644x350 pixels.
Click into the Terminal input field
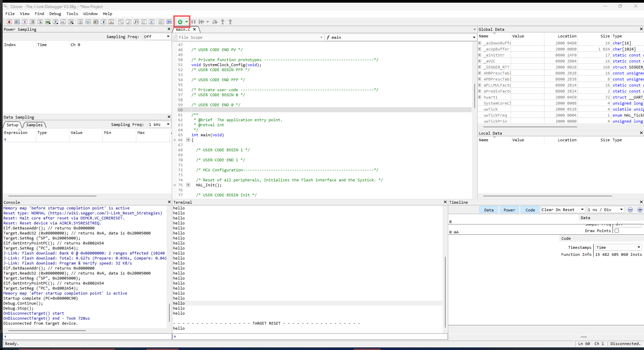(x=311, y=336)
